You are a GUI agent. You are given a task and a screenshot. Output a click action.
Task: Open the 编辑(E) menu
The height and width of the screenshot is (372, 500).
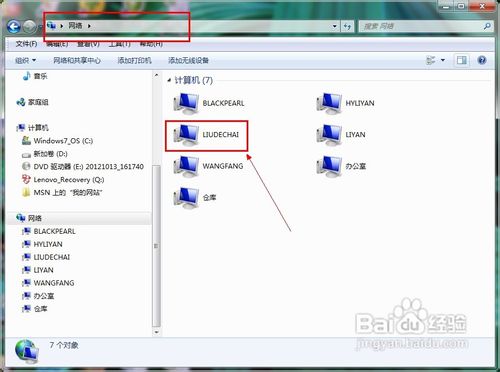57,44
